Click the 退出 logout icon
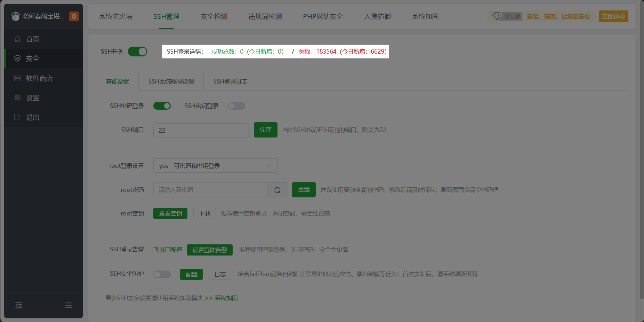Screen dimensions: 644x322 click(x=17, y=117)
